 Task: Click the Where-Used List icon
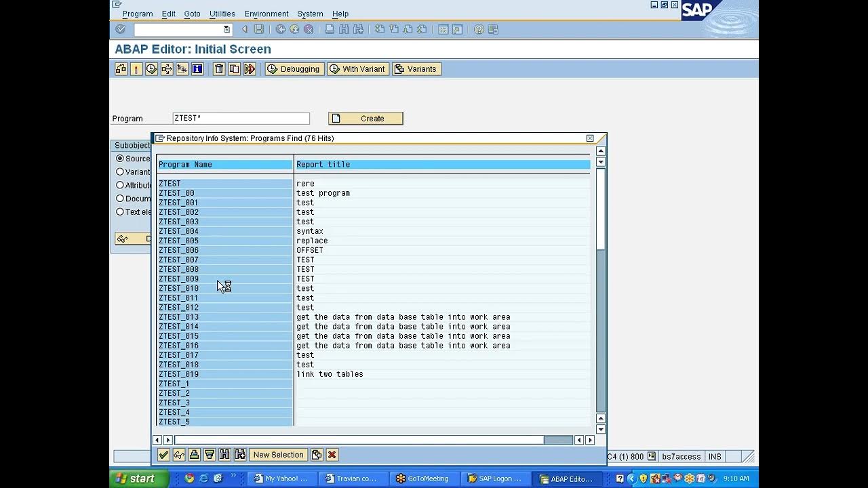coord(167,68)
